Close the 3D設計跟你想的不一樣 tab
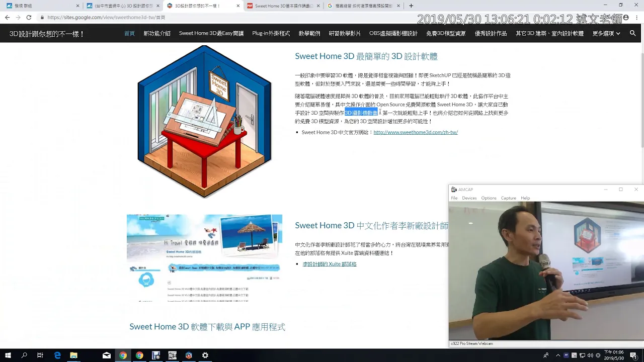 (238, 6)
